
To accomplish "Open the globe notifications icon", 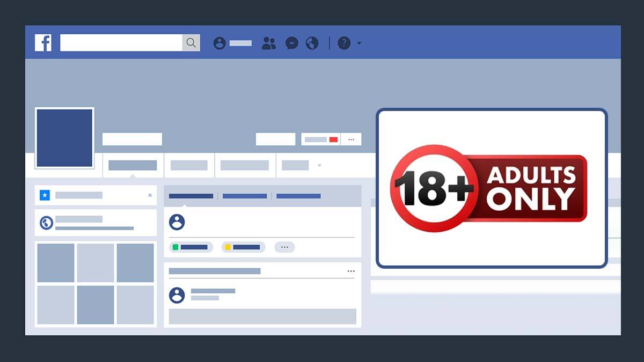I will tap(312, 43).
